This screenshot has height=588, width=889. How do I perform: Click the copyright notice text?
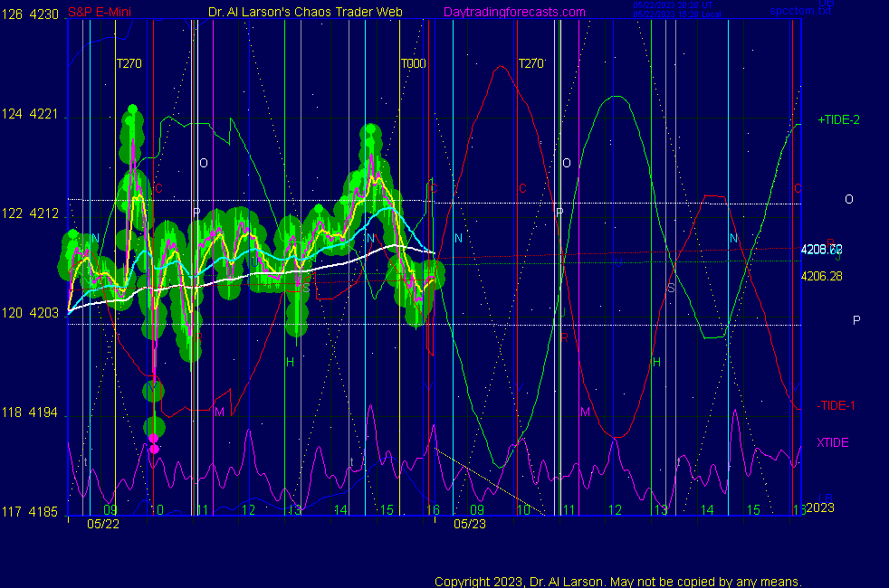pos(618,582)
